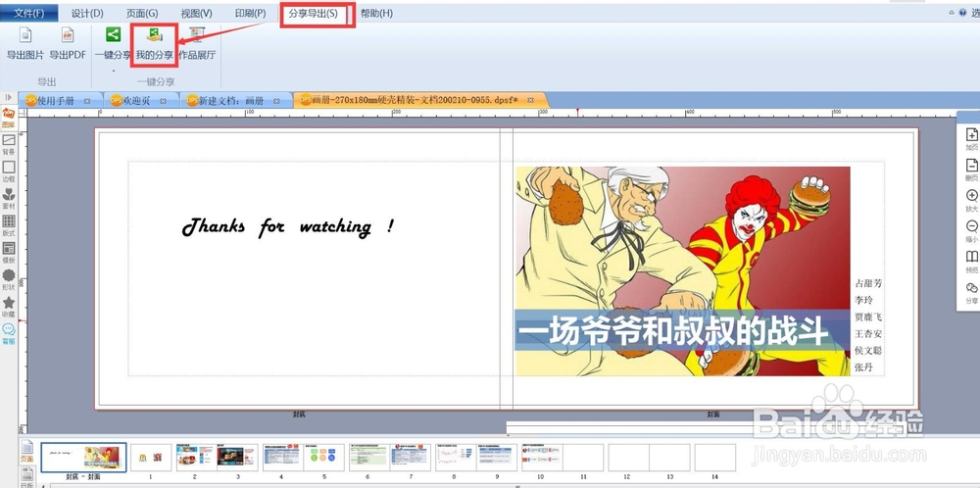Select the 页面 pages view icon
Screen dimensions: 980x488
[26, 453]
